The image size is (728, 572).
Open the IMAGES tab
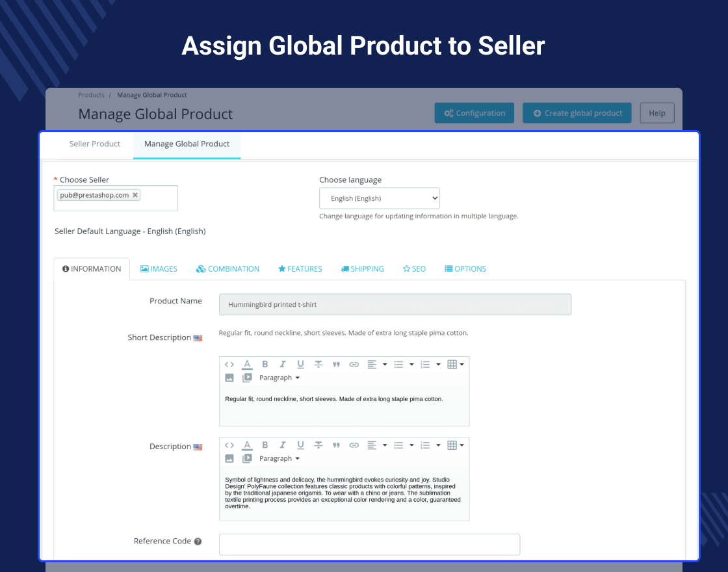tap(159, 269)
